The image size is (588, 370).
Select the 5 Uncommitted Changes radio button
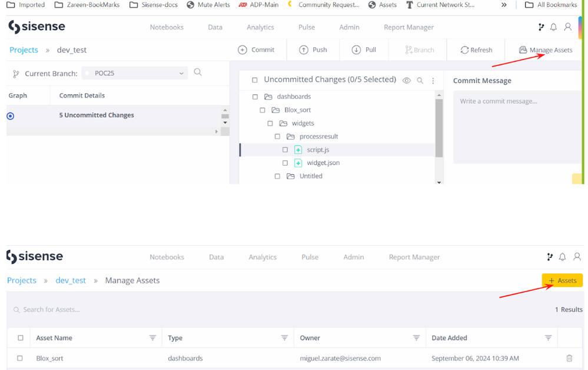(10, 115)
